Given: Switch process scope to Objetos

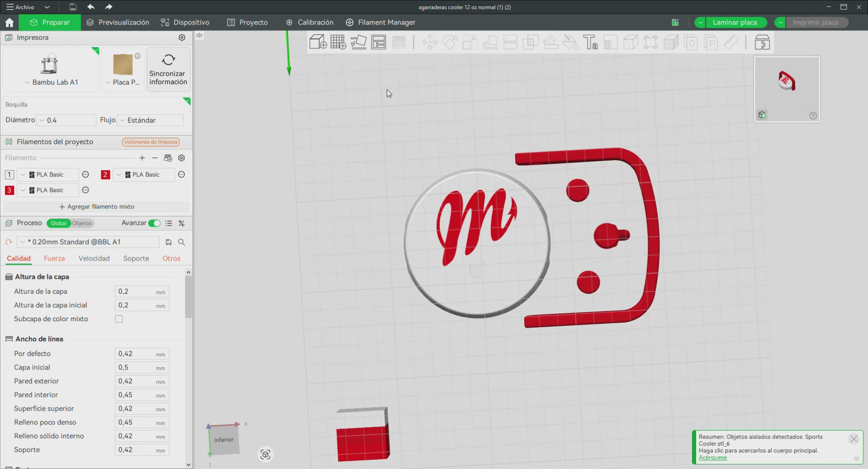Looking at the screenshot, I should 82,223.
